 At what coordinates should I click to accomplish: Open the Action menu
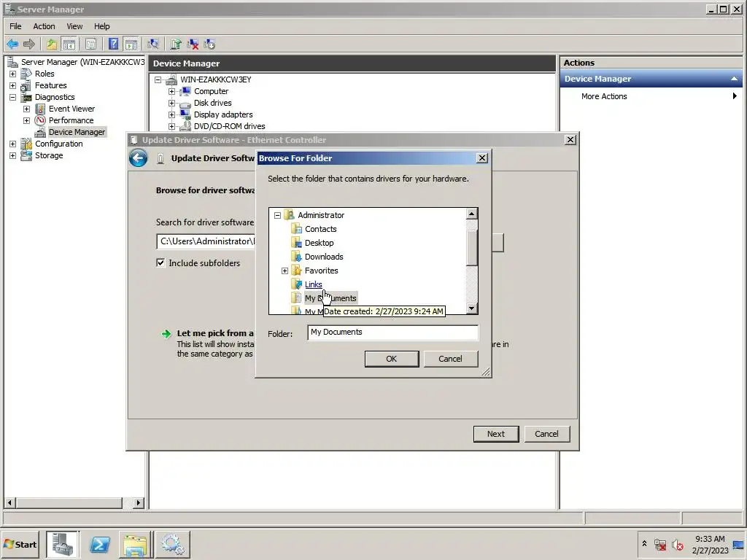coord(44,26)
